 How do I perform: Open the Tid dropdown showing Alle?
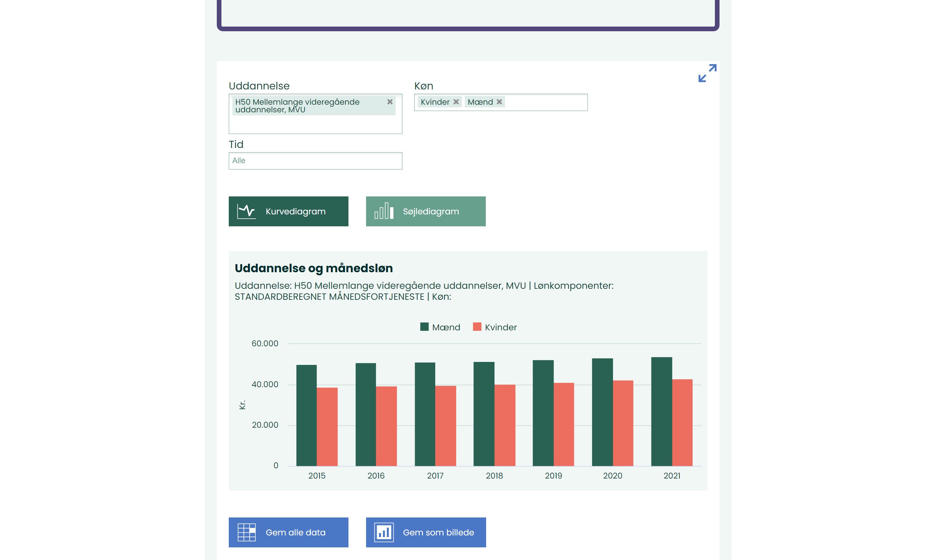pos(315,161)
